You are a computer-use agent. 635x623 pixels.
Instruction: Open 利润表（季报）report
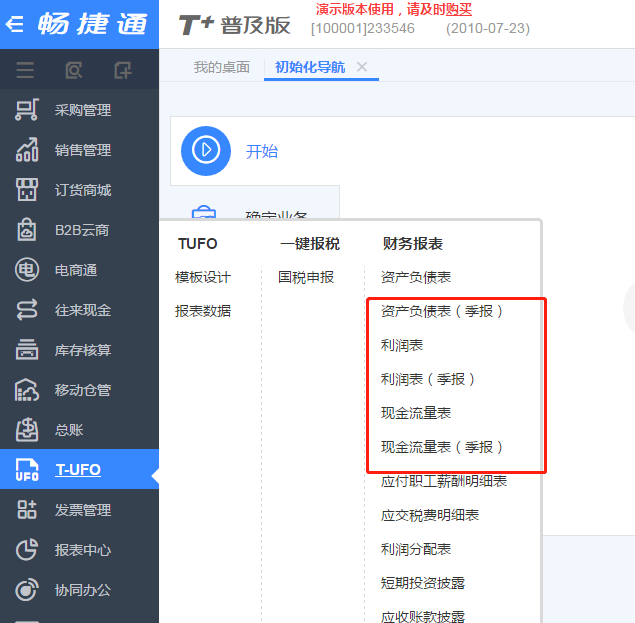click(x=428, y=379)
